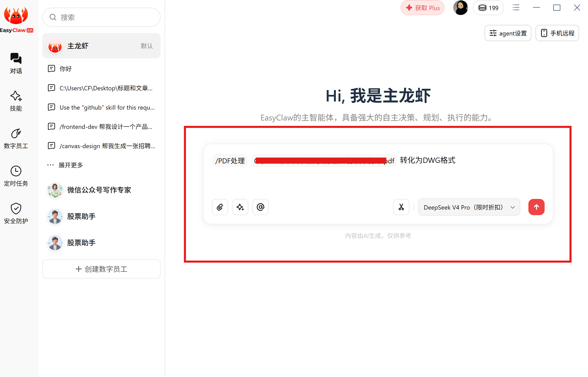
Task: Send the message with red arrow button
Action: coord(536,207)
